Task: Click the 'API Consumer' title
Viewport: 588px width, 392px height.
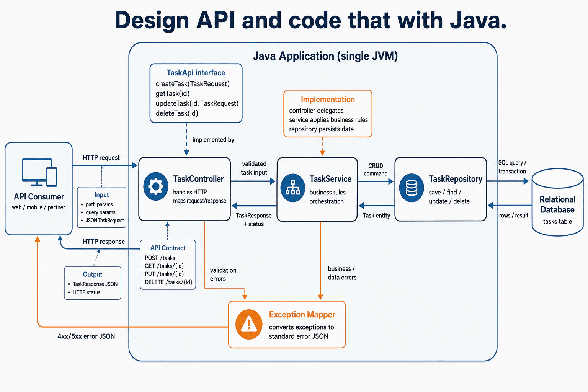Action: pos(39,197)
